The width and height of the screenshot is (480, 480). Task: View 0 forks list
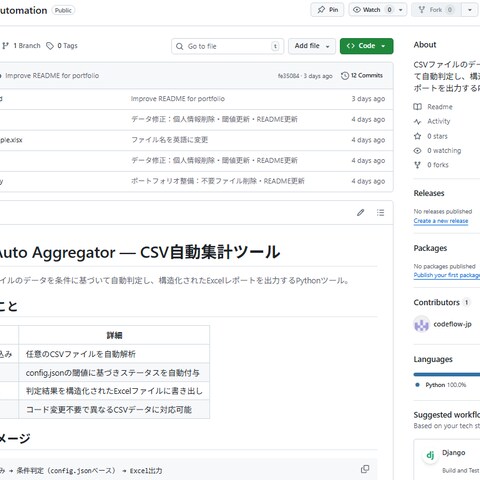tap(438, 165)
